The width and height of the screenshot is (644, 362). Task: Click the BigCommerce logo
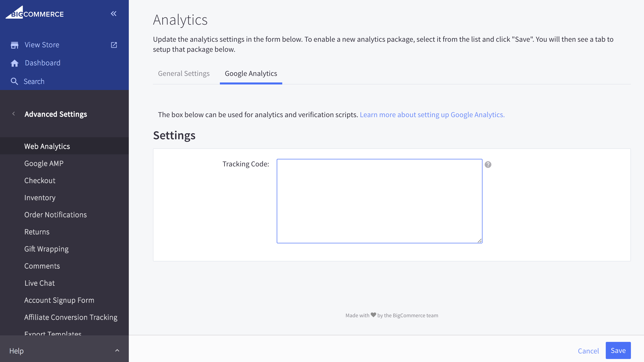(x=35, y=13)
